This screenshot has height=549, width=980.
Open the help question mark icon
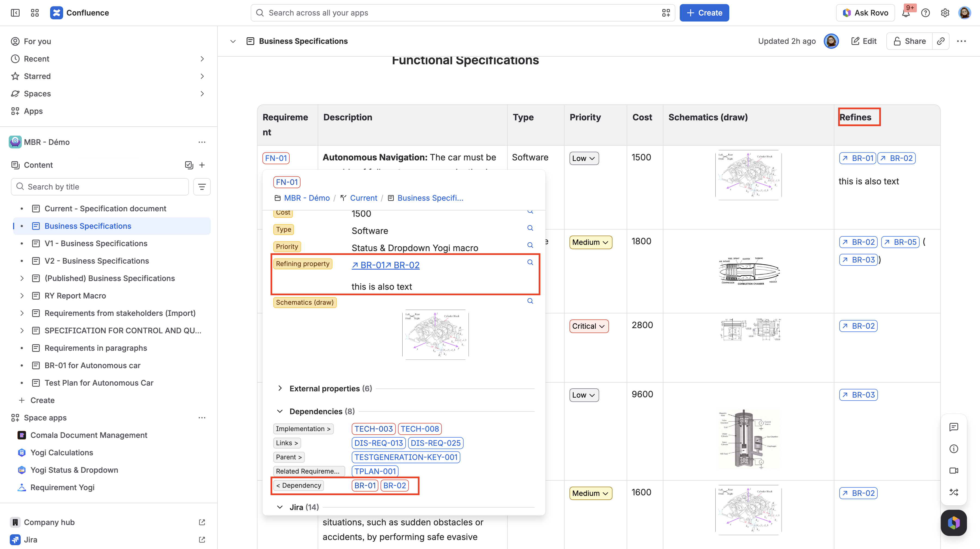click(x=925, y=13)
